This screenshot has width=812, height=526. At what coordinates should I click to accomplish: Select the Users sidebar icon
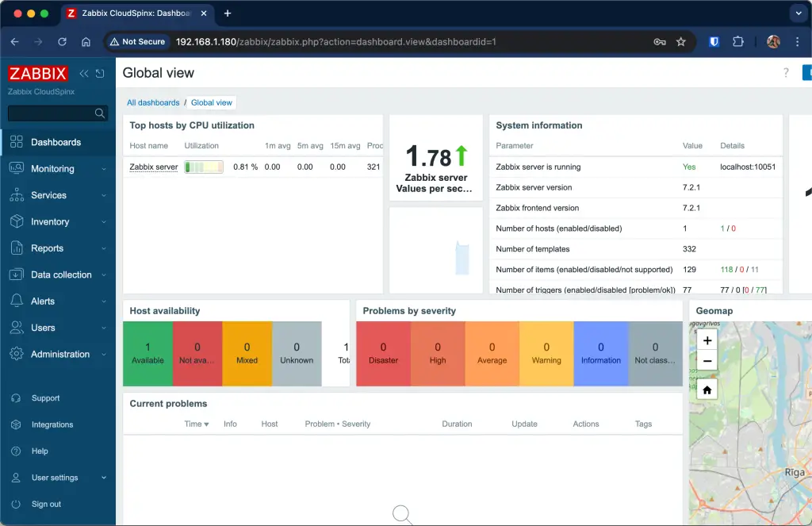coord(17,328)
